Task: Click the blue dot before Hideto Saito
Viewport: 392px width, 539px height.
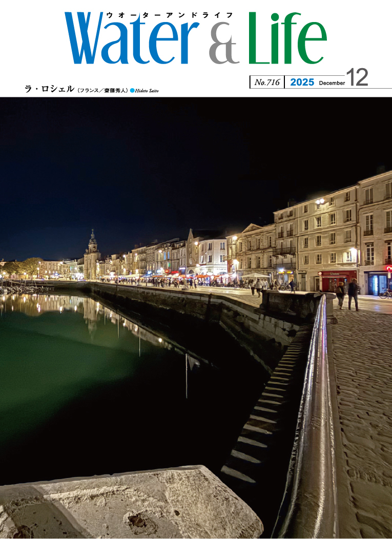Action: [x=132, y=90]
